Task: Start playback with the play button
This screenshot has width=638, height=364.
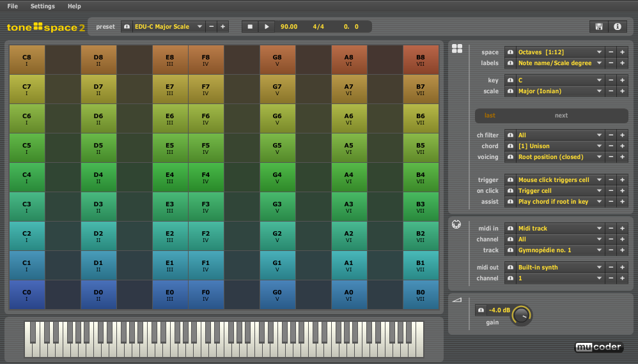Action: (x=267, y=26)
